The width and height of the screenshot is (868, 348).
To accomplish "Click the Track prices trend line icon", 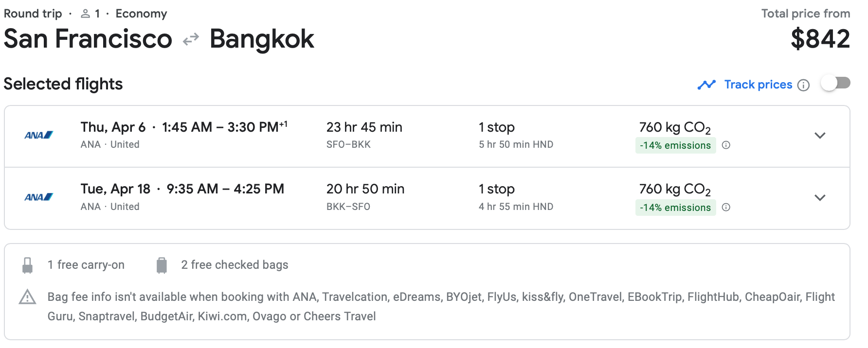I will click(706, 85).
